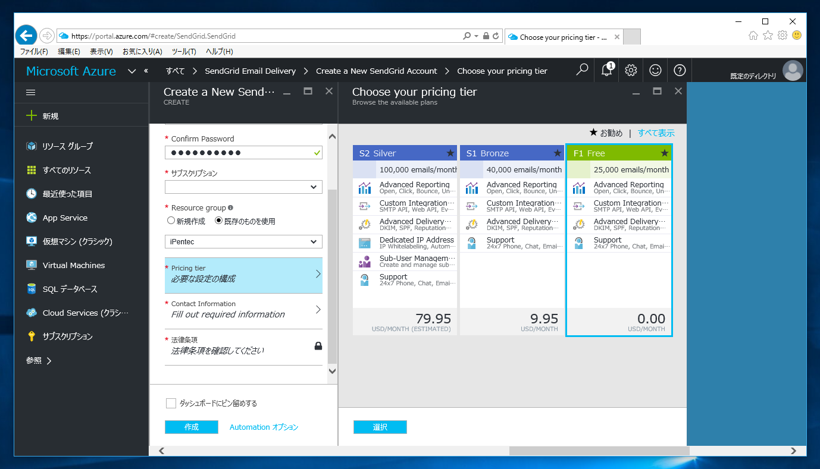Image resolution: width=820 pixels, height=469 pixels.
Task: Select the F1 Free pricing card header
Action: [619, 153]
